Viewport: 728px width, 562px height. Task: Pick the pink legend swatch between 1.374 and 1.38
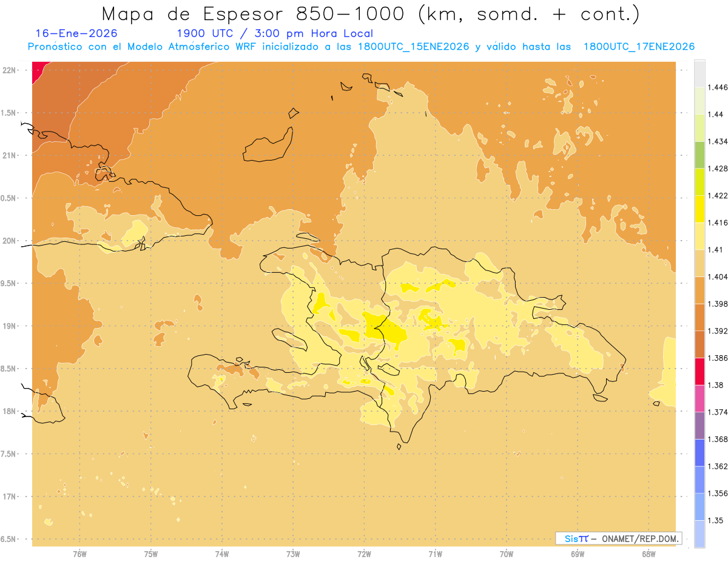click(x=699, y=398)
